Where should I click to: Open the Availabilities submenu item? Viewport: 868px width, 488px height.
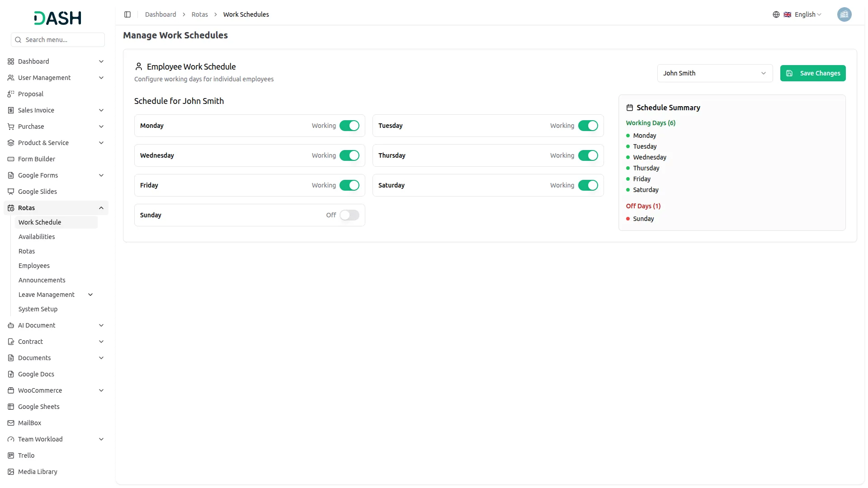pos(37,237)
